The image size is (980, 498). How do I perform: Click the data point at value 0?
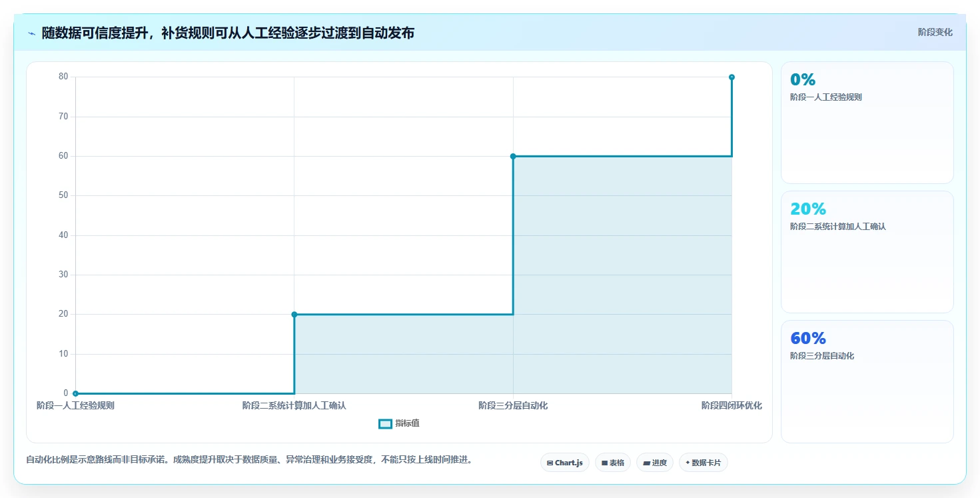point(75,393)
